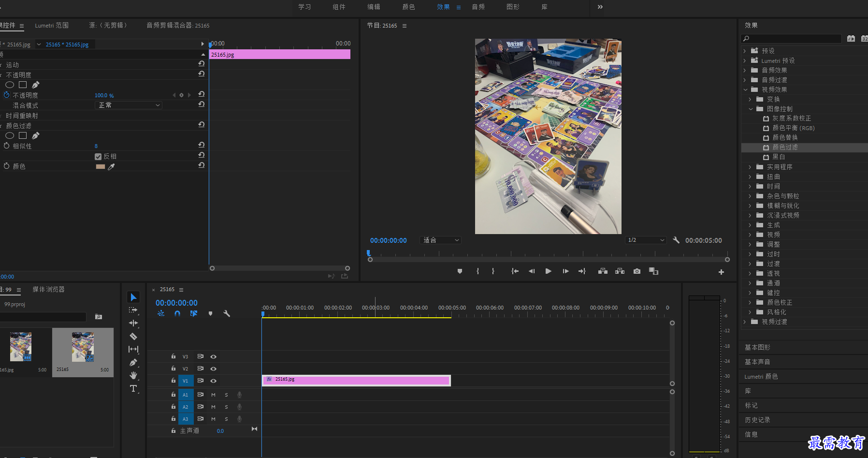Screen dimensions: 868x458
Task: Toggle Linked Selection in timeline
Action: pyautogui.click(x=194, y=313)
